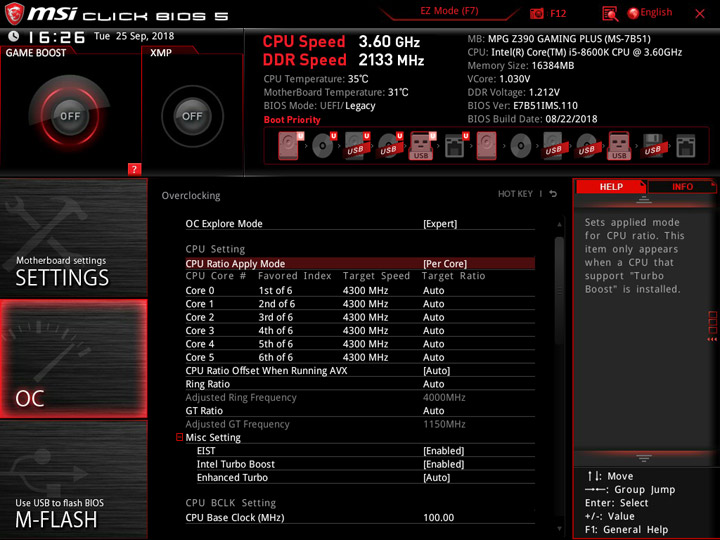
Task: Close the BIOS with the red X
Action: tap(700, 13)
